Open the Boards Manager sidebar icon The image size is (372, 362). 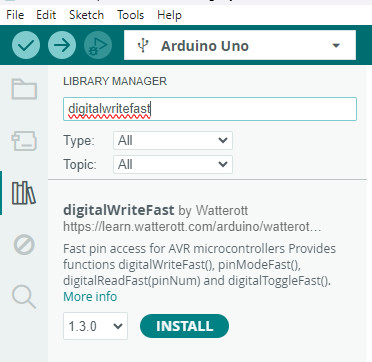tap(24, 141)
